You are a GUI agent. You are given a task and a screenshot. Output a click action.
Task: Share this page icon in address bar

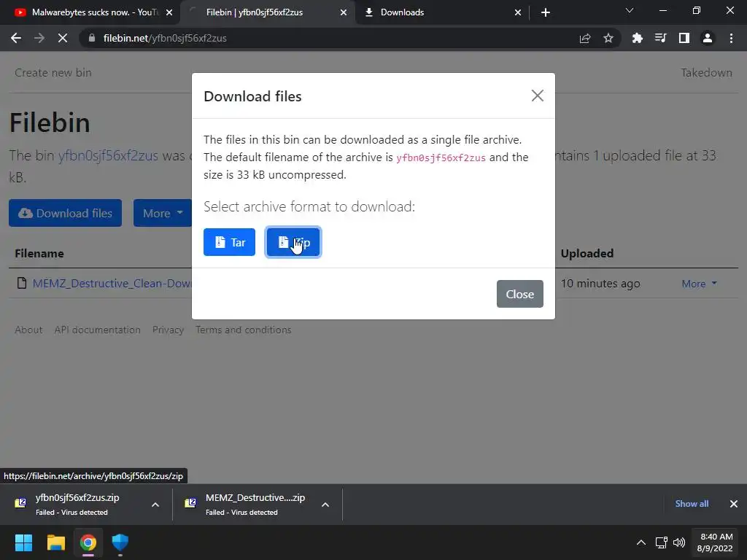pos(585,38)
